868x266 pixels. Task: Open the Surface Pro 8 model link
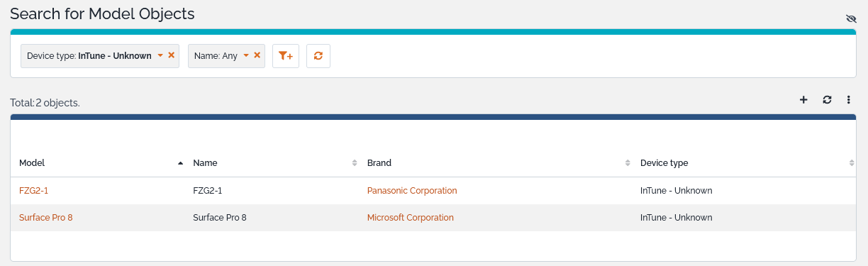pyautogui.click(x=46, y=218)
